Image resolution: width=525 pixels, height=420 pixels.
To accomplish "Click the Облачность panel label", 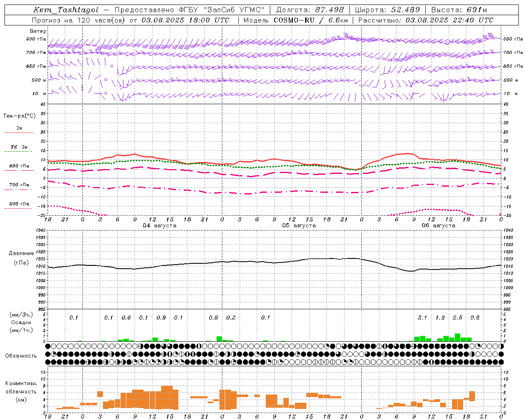I will click(21, 356).
